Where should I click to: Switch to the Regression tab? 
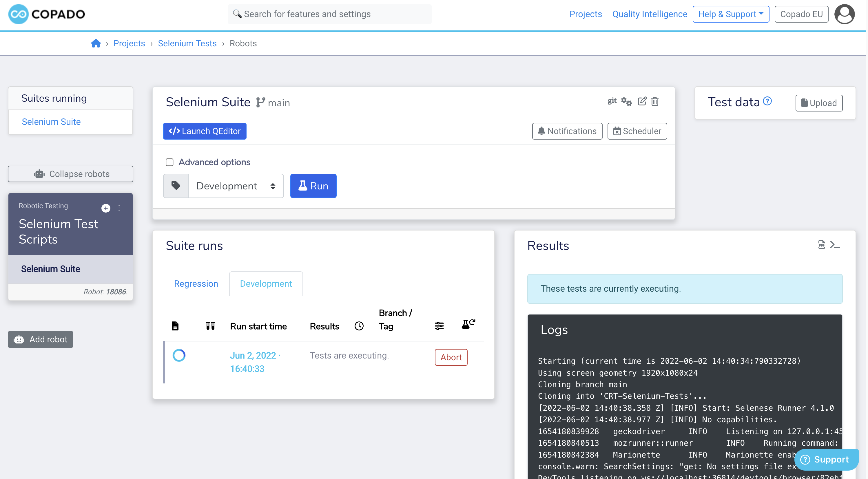196,284
